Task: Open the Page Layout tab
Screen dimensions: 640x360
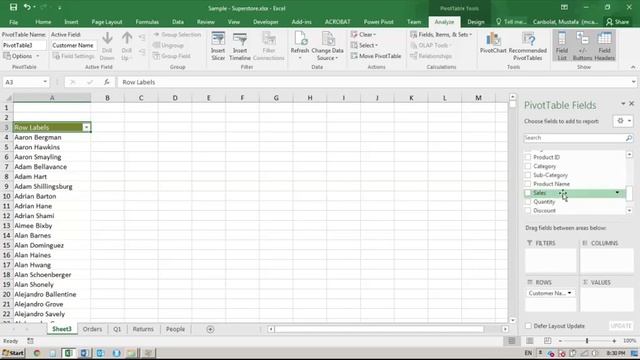Action: (107, 22)
